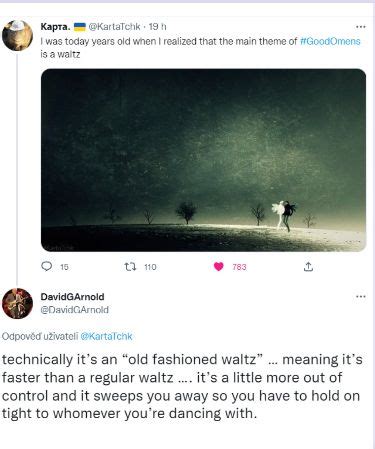Screen dimensions: 375x449
Task: Click the @DavidGArnold handle
Action: (74, 310)
